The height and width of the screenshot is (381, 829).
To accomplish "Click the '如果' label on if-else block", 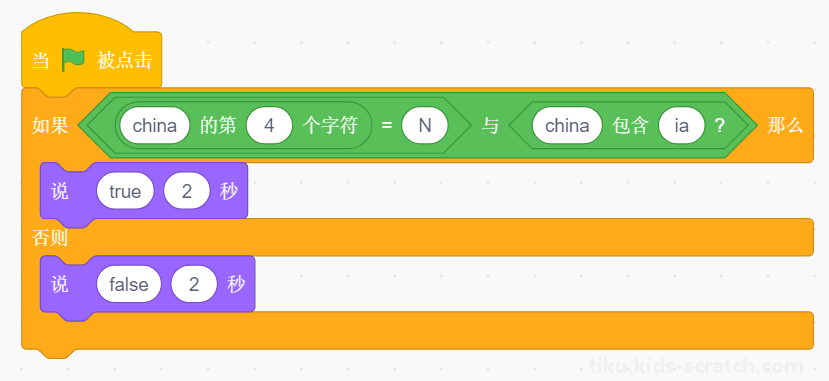I will [x=50, y=126].
